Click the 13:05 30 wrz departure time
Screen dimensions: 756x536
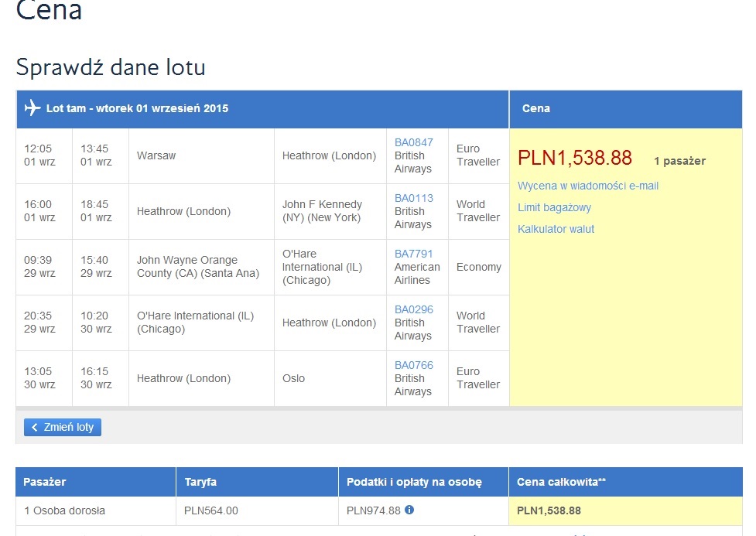[x=39, y=378]
